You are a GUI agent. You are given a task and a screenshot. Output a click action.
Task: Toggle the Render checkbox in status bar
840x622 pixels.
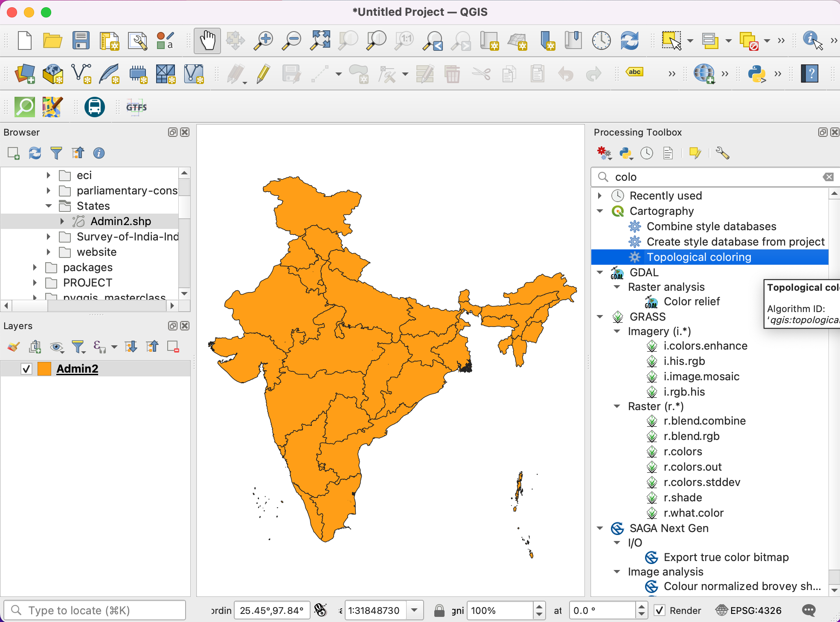click(x=660, y=610)
